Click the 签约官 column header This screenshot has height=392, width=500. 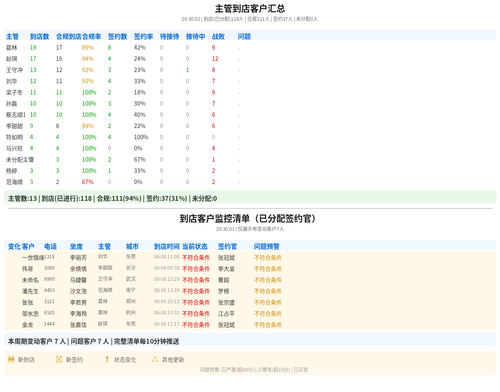tap(227, 246)
